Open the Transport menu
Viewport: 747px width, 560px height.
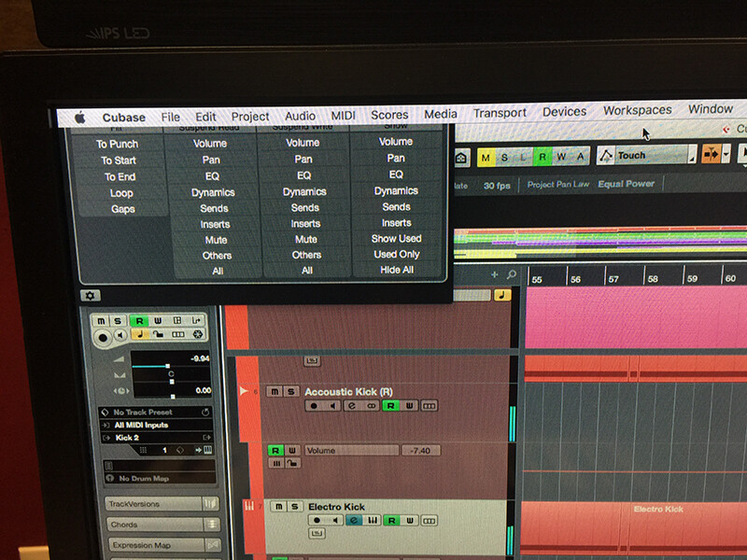[x=500, y=113]
